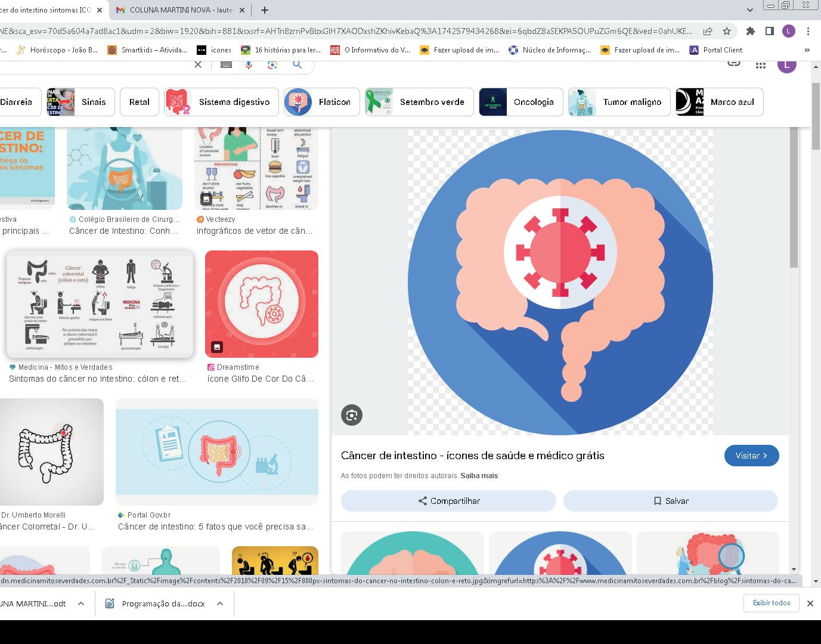Bookmark this page with the star icon
Image resolution: width=821 pixels, height=644 pixels.
click(x=727, y=31)
